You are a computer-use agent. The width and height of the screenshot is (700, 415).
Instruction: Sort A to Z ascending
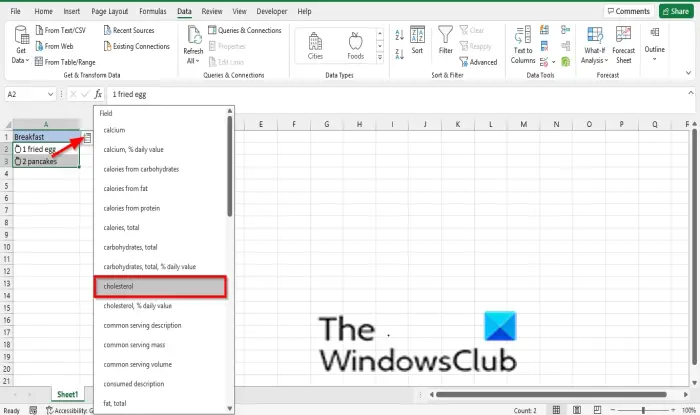(399, 34)
